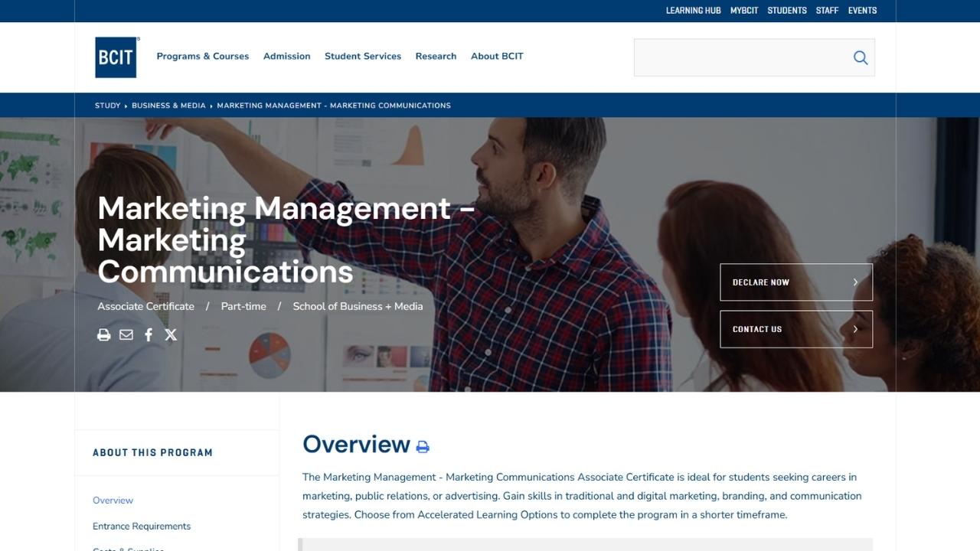Click the page title Marketing Management
980x551 pixels.
(286, 240)
